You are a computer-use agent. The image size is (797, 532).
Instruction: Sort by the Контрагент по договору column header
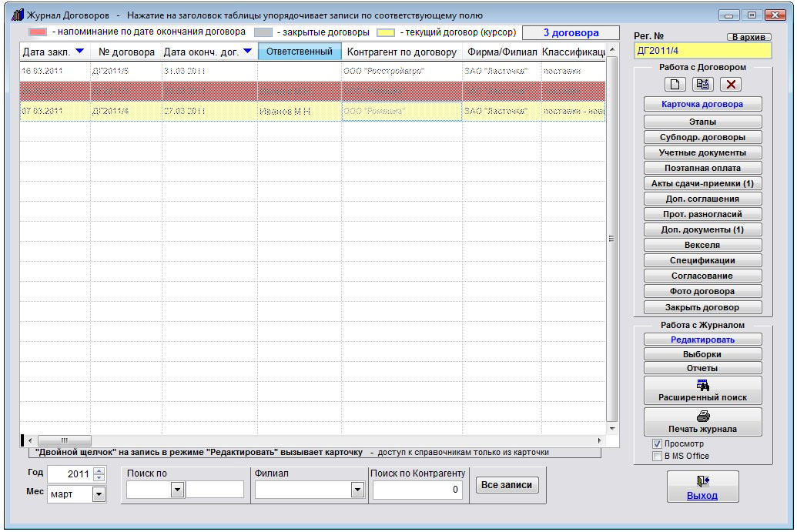401,52
